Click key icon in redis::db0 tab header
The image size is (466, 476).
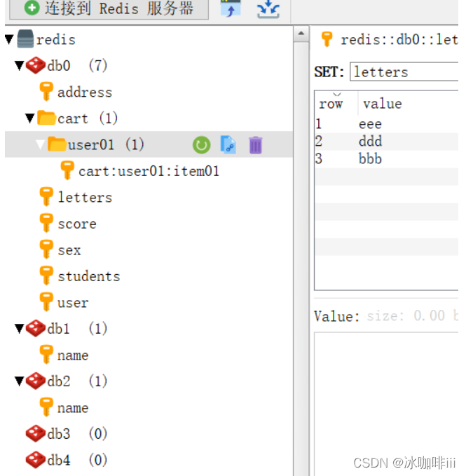(x=327, y=39)
